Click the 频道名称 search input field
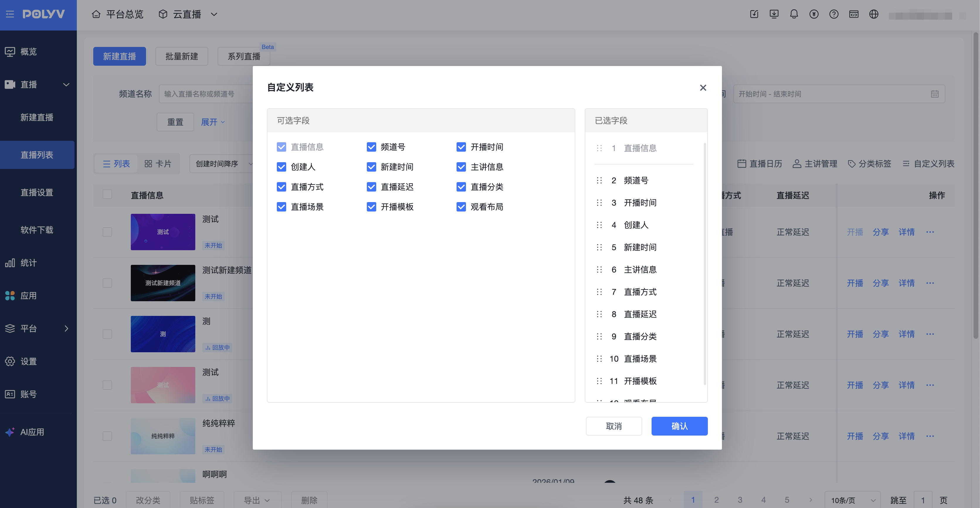This screenshot has width=980, height=508. coord(206,94)
